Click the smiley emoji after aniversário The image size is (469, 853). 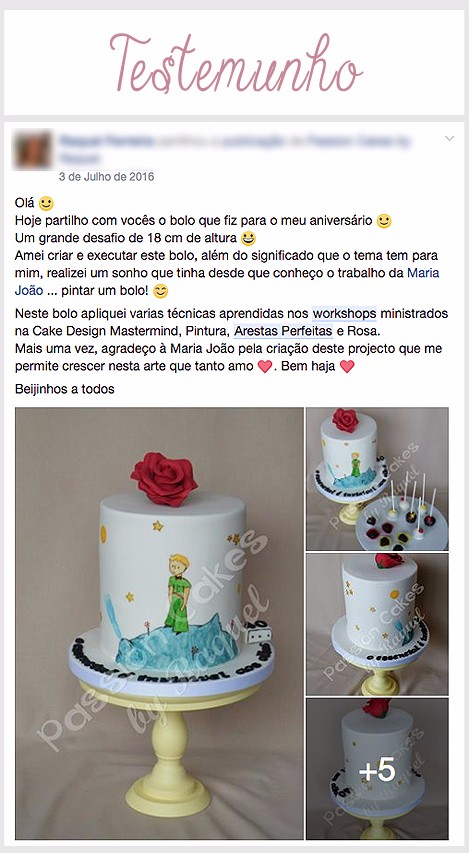click(x=384, y=221)
